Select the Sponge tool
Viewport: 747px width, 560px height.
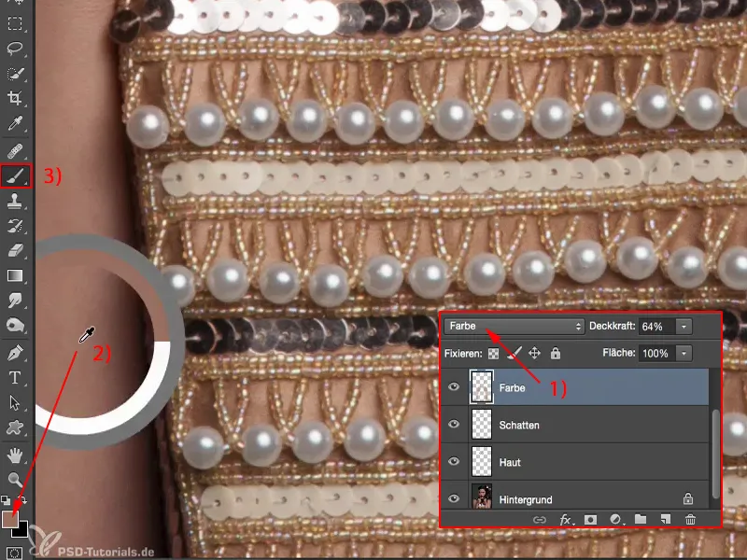coord(15,326)
